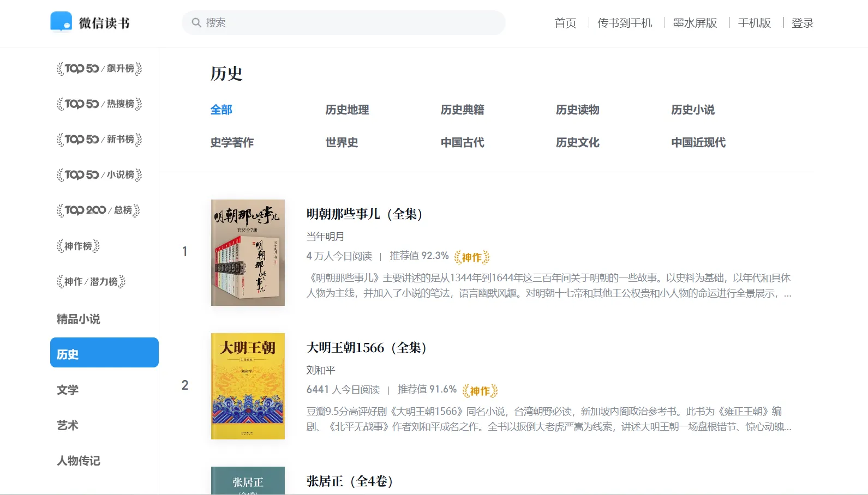868x495 pixels.
Task: Open the title 明朝那些事儿（全集）
Action: pos(364,214)
